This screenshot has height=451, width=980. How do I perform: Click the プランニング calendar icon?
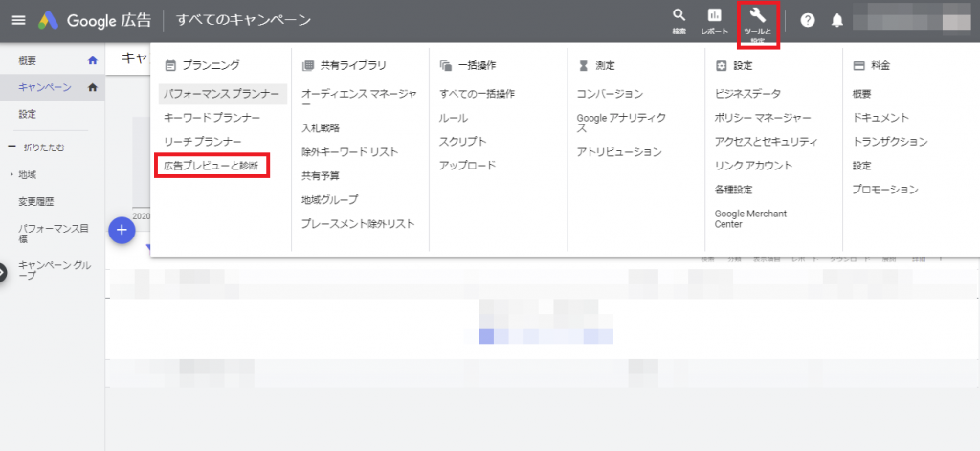coord(169,64)
